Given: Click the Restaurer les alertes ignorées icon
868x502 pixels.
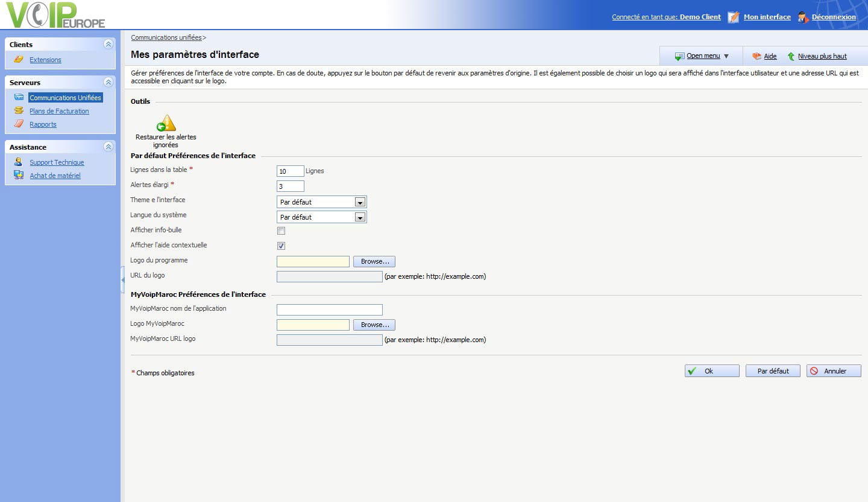Looking at the screenshot, I should tap(166, 124).
